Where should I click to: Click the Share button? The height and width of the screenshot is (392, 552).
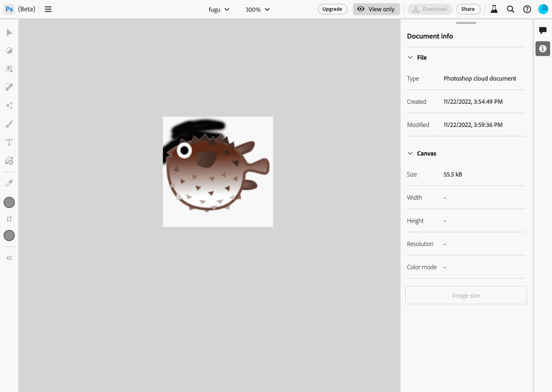[467, 9]
